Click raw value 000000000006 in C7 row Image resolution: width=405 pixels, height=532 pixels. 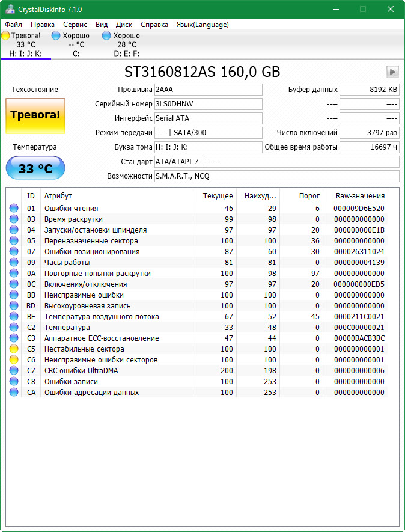point(359,370)
